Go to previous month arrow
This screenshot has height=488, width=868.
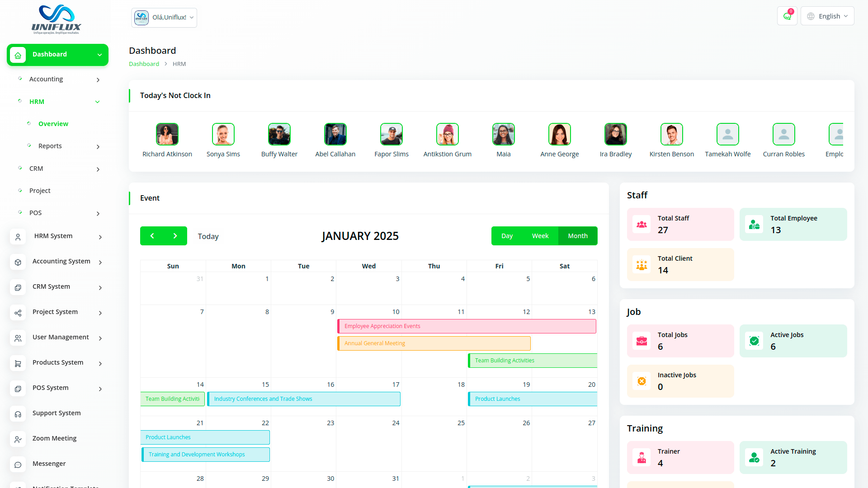coord(152,236)
